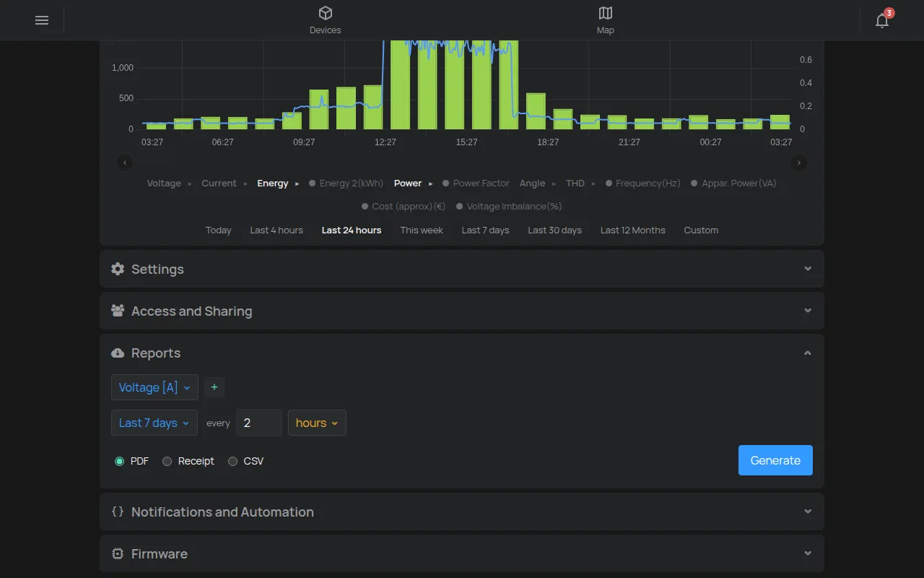
Task: Add another report variable with plus icon
Action: 214,387
